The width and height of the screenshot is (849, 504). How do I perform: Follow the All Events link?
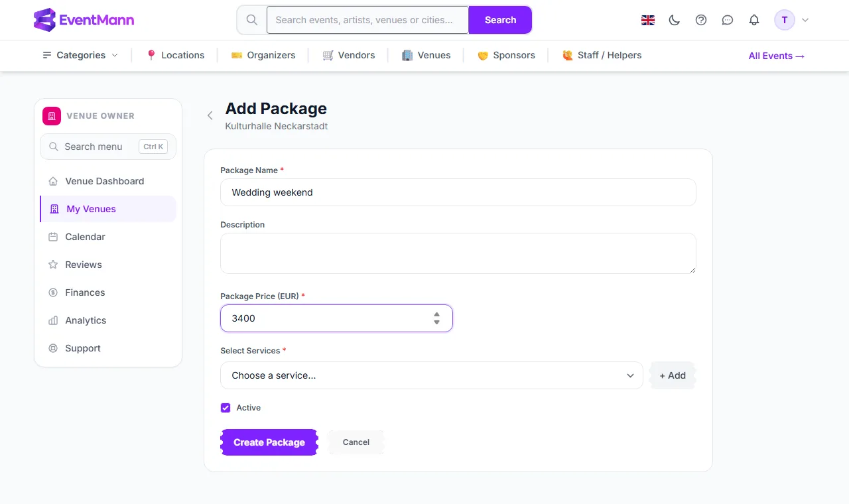coord(777,56)
